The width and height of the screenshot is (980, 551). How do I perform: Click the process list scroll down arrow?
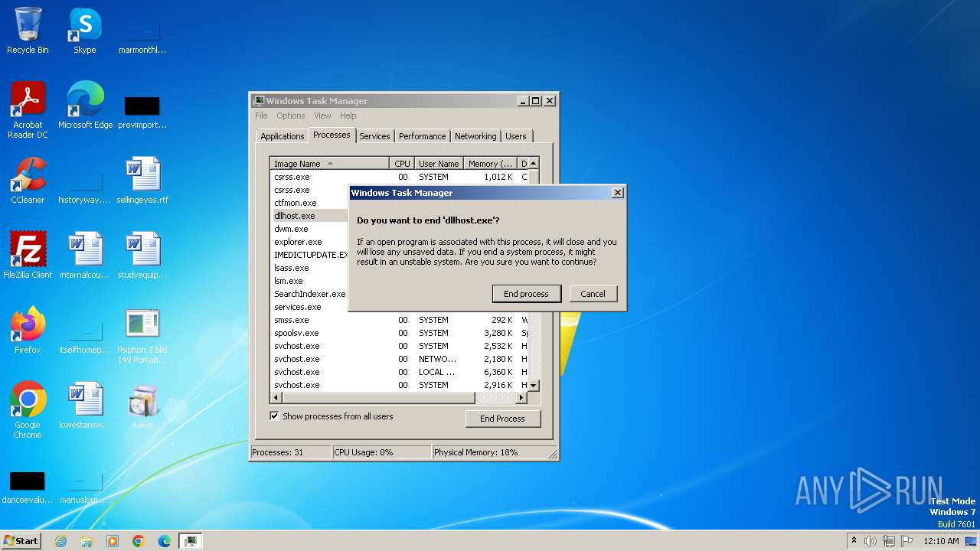533,385
